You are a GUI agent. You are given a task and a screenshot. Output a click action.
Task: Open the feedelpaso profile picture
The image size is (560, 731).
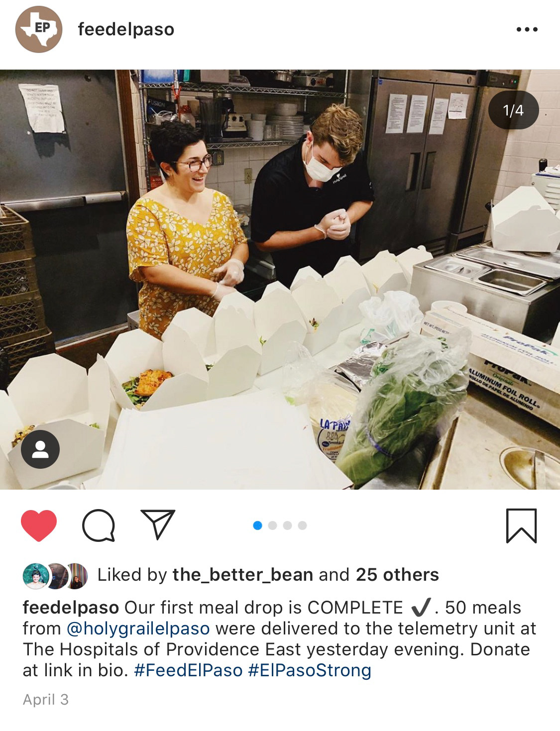point(39,29)
